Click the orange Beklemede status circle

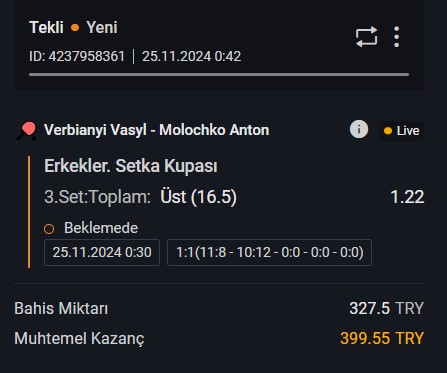(49, 229)
